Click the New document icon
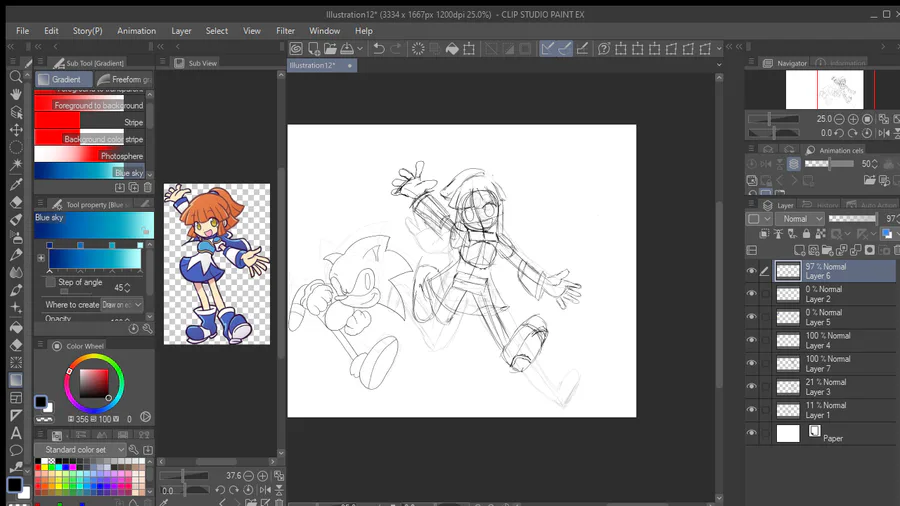900x506 pixels. [x=313, y=49]
